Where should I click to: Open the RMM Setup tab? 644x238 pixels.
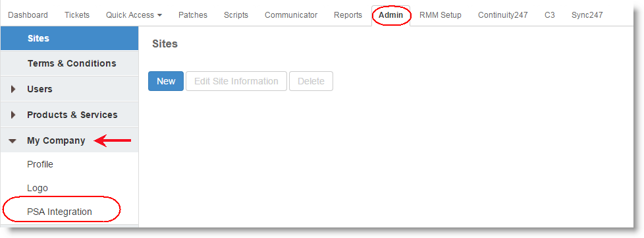pyautogui.click(x=441, y=15)
